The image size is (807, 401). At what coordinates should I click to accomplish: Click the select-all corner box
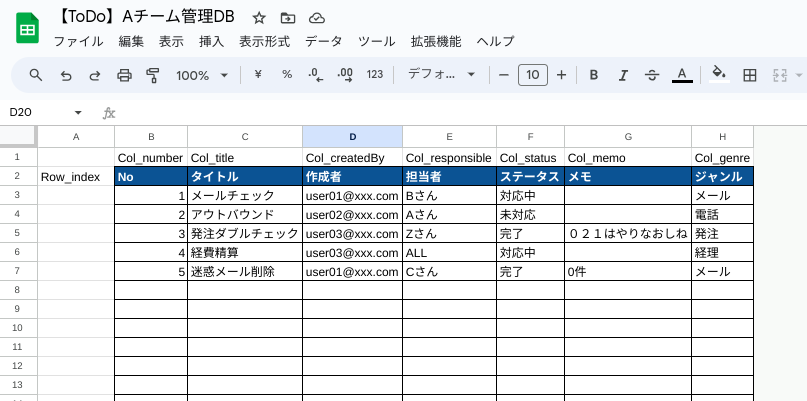click(19, 136)
